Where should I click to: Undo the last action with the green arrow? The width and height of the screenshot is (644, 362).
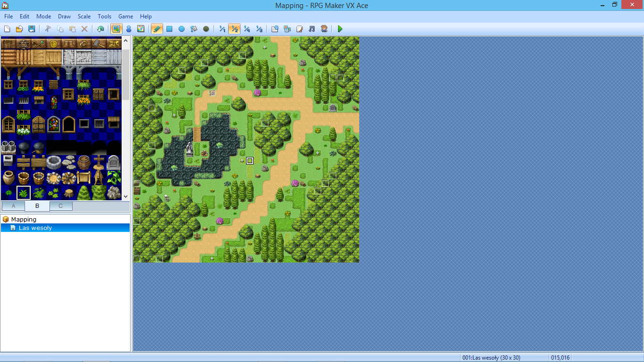click(100, 29)
